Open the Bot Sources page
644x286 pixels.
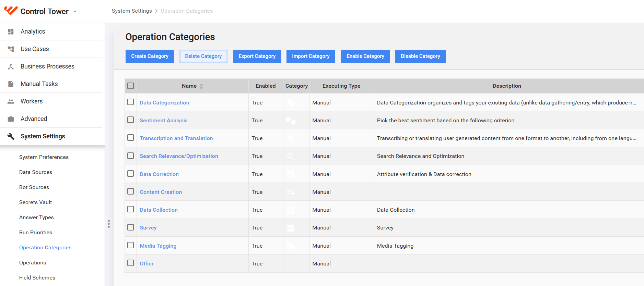click(34, 187)
